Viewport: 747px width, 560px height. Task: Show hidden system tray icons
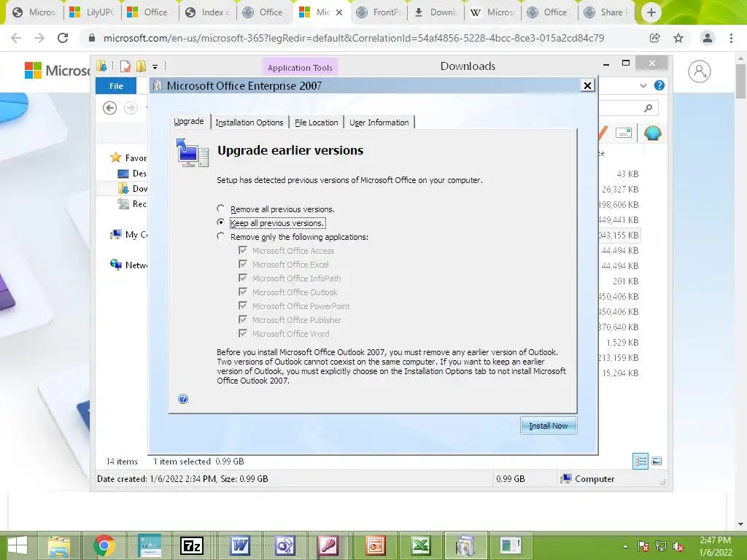click(x=625, y=546)
